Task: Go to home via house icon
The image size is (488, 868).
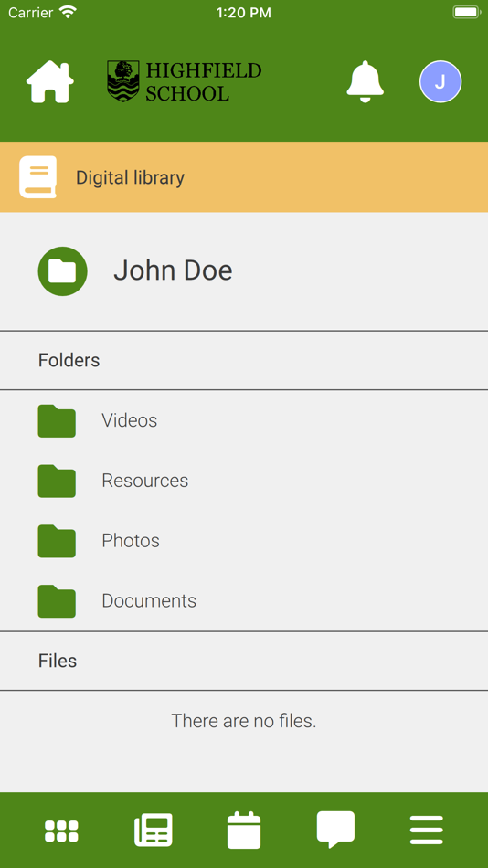Action: (50, 82)
